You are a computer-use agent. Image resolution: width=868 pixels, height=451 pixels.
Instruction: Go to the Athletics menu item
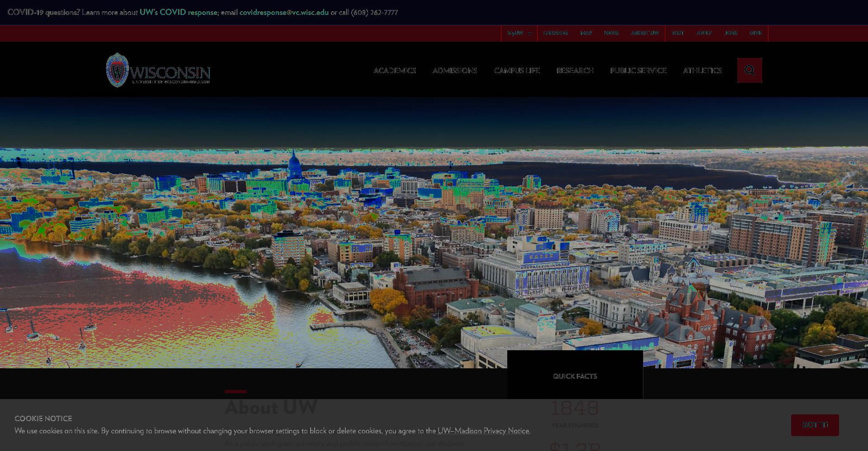pyautogui.click(x=703, y=70)
